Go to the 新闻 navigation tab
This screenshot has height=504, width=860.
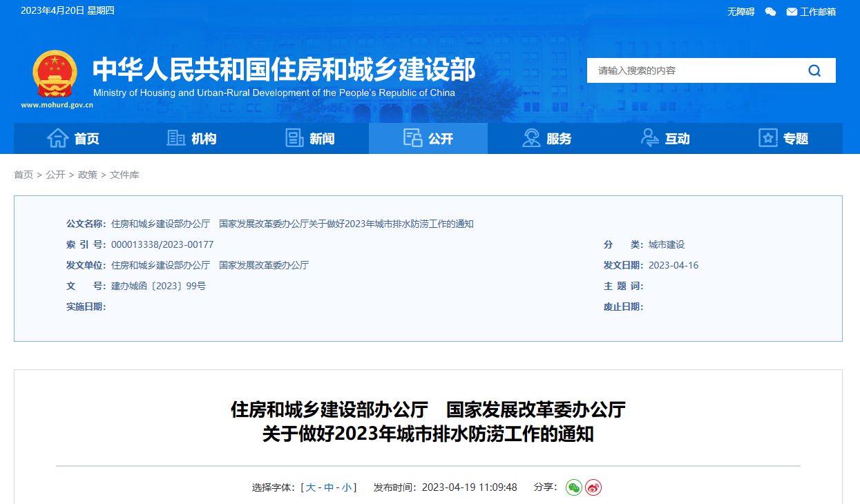click(310, 138)
